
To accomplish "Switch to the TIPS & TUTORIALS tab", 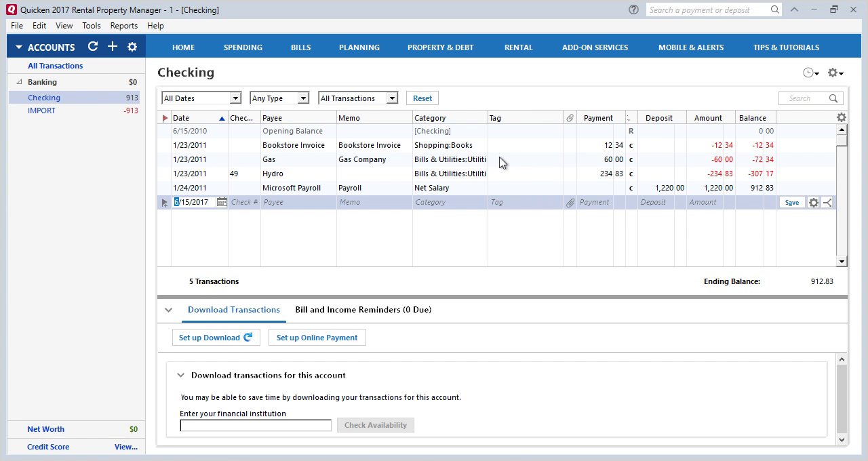I will click(x=786, y=47).
